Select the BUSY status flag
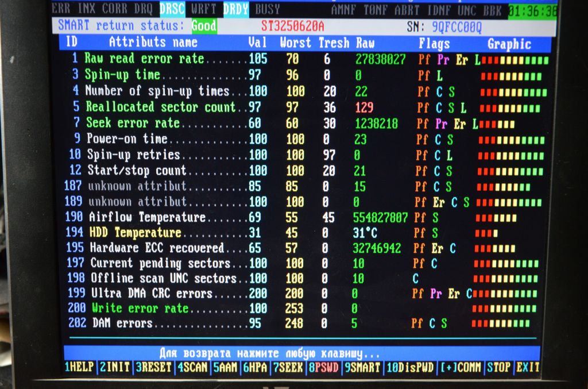588x389 pixels. 268,9
